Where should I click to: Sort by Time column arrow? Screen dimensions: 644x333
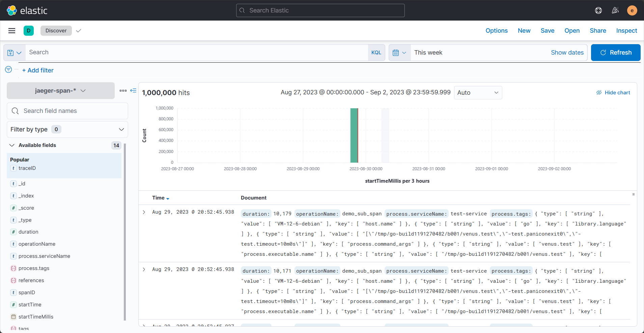tap(168, 199)
